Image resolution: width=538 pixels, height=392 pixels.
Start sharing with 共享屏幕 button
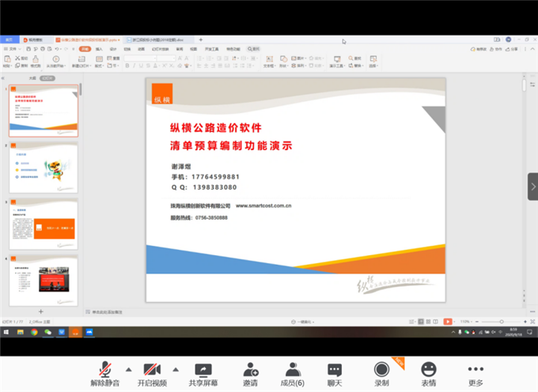click(x=203, y=374)
